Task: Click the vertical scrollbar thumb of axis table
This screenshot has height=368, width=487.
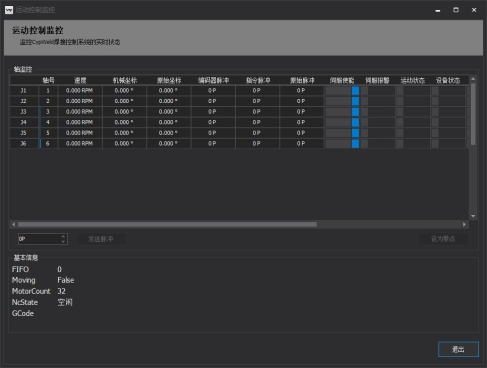Action: click(473, 114)
